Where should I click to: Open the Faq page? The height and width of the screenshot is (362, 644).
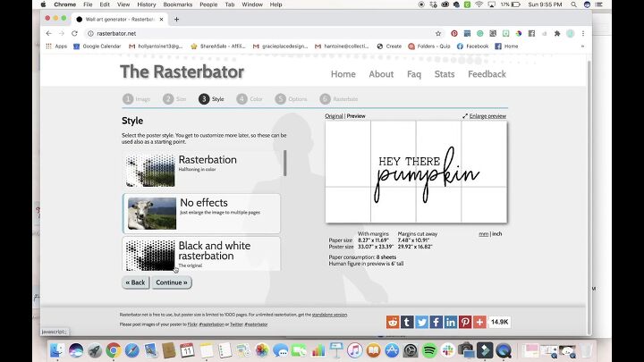click(414, 74)
